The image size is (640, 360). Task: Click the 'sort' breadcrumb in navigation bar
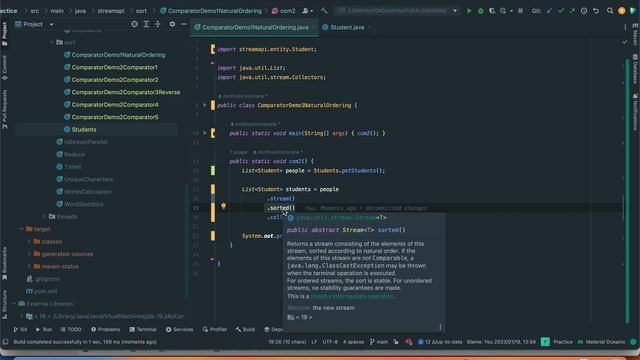coord(141,11)
